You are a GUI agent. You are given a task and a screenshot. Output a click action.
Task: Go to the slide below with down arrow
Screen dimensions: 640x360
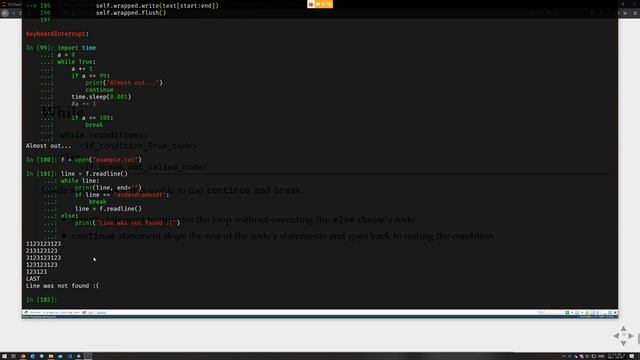point(623,343)
